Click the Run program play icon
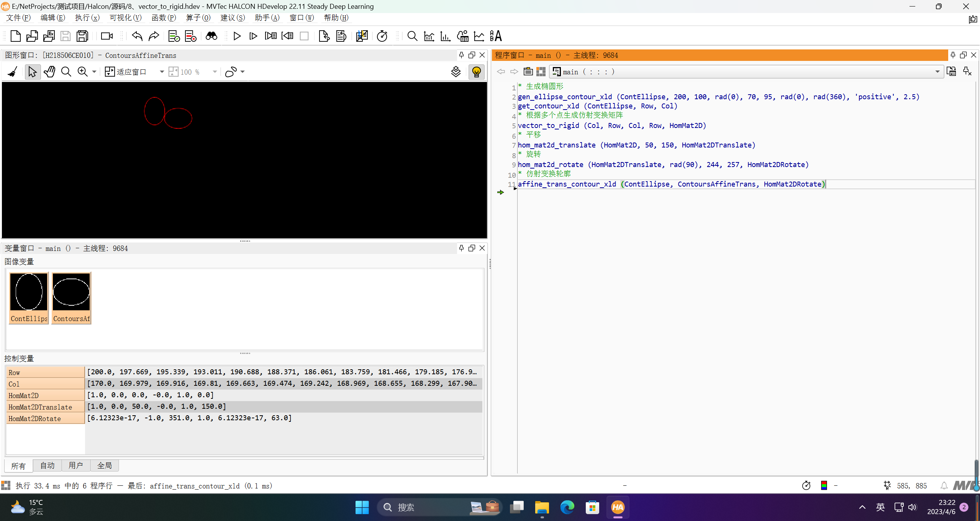The height and width of the screenshot is (521, 980). point(237,36)
